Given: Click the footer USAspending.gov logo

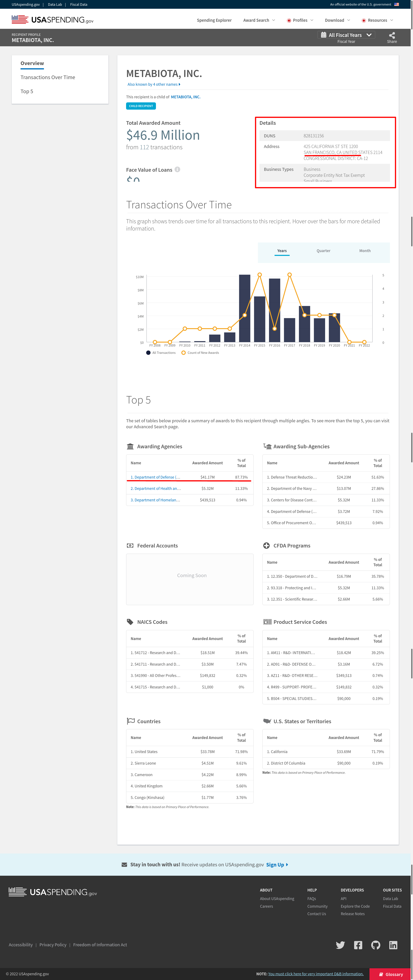Looking at the screenshot, I should (53, 892).
